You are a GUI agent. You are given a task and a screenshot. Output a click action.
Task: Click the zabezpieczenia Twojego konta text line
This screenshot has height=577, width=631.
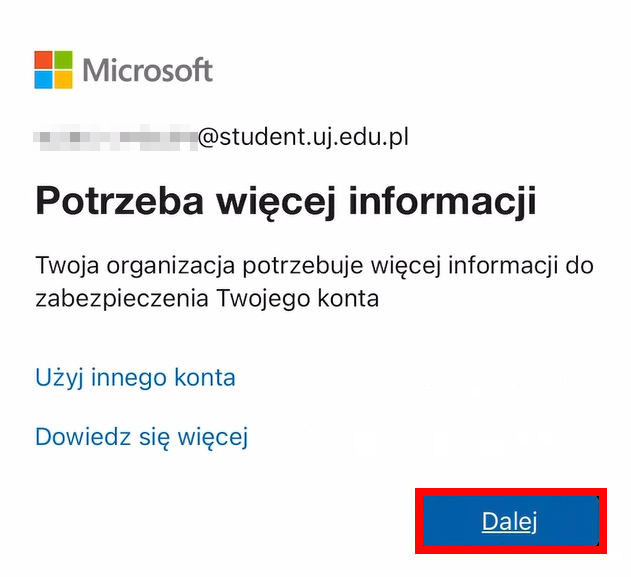pyautogui.click(x=207, y=299)
